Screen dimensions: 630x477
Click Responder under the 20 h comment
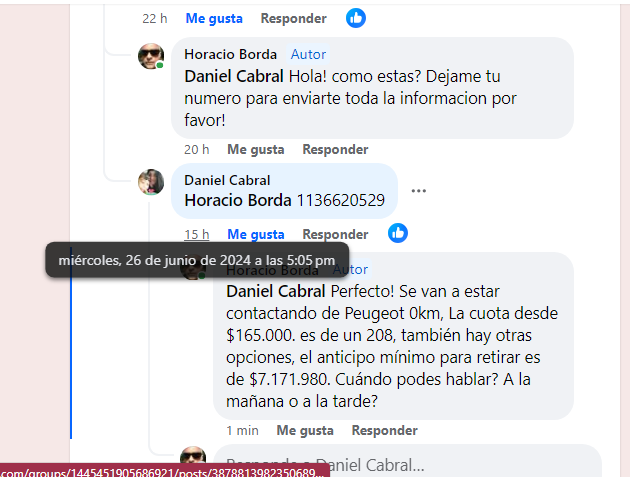pos(335,149)
